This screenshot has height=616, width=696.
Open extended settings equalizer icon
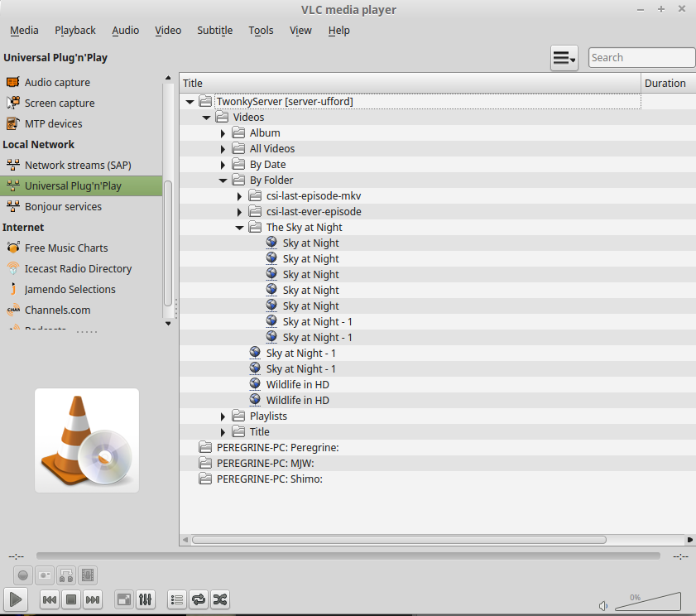(x=146, y=600)
